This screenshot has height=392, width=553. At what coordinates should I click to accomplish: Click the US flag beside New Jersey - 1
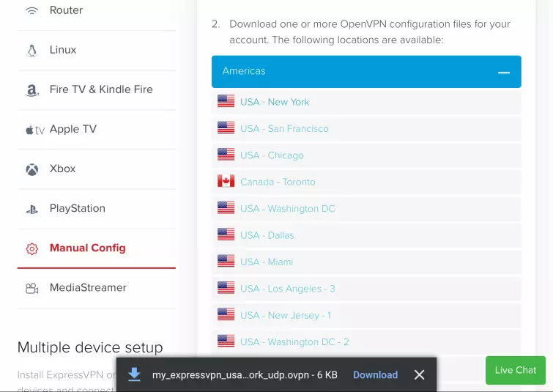(226, 314)
